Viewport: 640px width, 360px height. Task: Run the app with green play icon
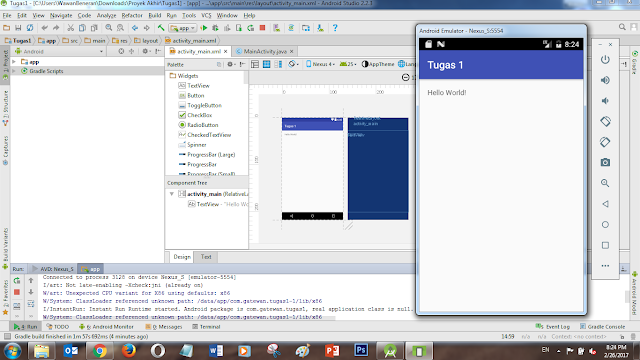click(204, 28)
